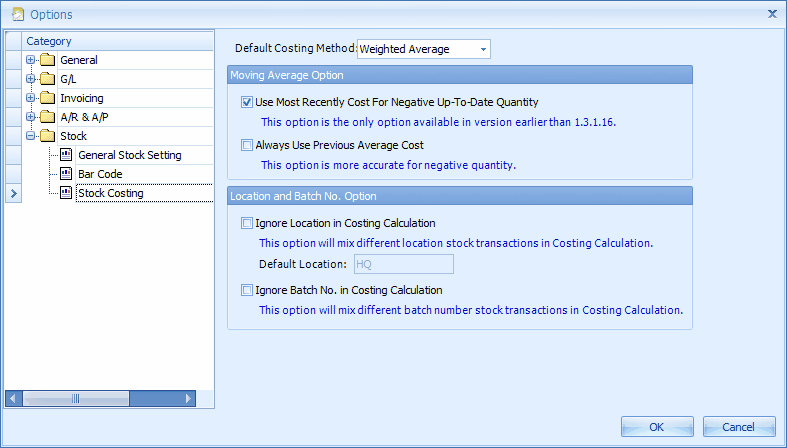Click the General Stock Setting page icon
The image size is (787, 448).
66,155
